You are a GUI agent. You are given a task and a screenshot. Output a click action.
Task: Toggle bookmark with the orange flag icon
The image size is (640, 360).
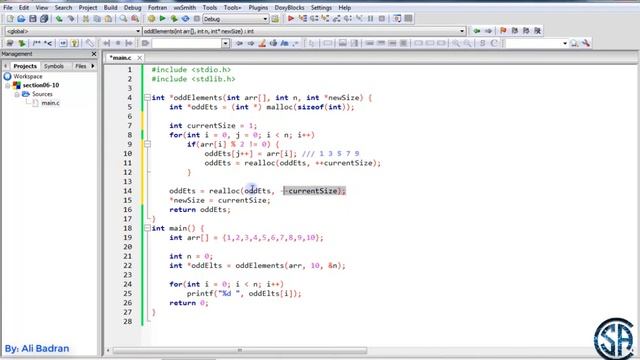tap(503, 31)
